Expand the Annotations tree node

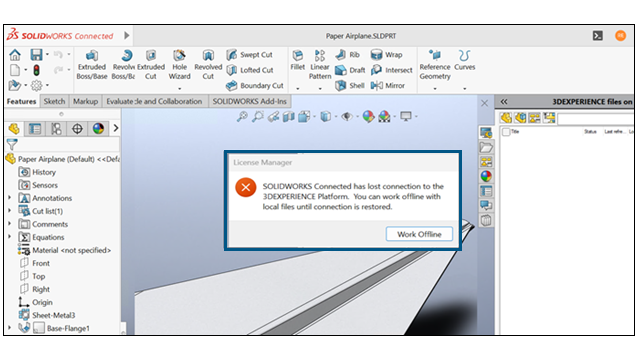10,198
